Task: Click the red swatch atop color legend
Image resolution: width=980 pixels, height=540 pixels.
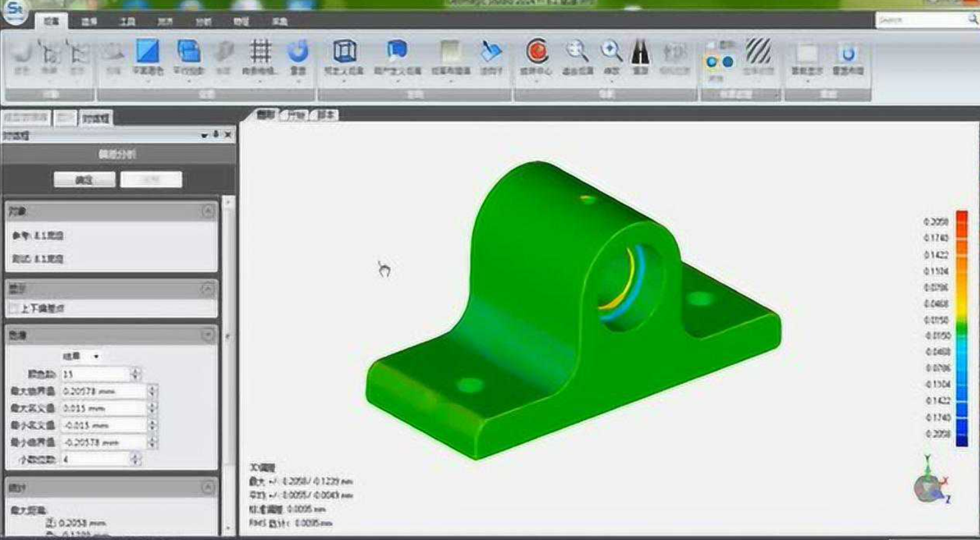Action: (961, 219)
